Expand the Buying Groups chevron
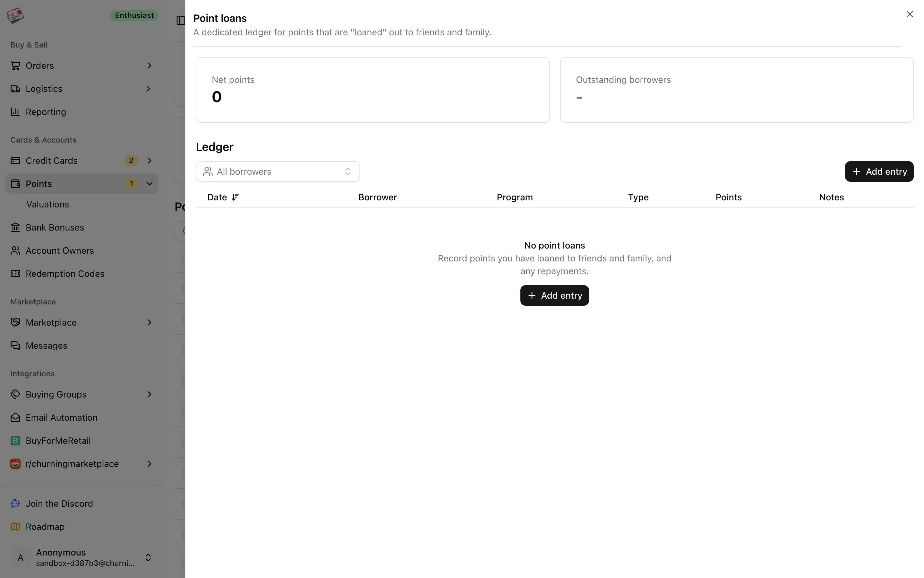 tap(149, 394)
